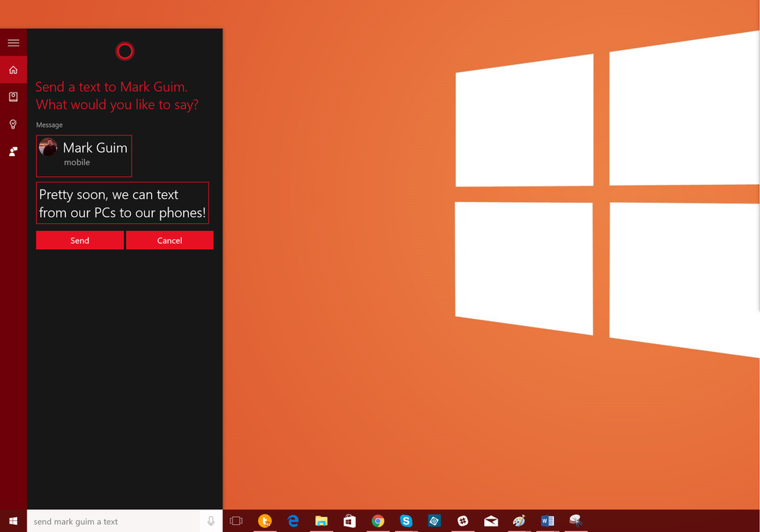Cancel sending the text message

[x=169, y=240]
